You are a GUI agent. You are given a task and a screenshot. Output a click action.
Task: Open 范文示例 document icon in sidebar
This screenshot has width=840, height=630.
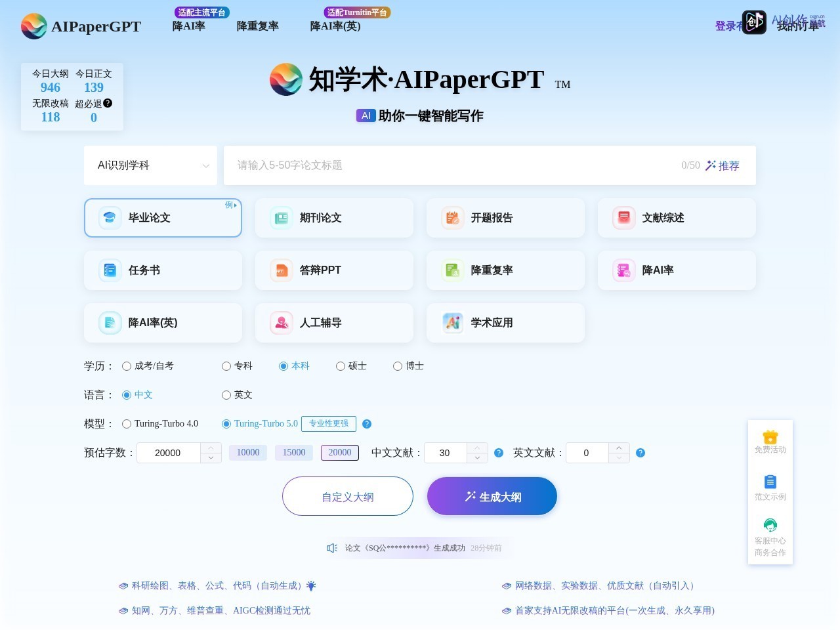[770, 482]
